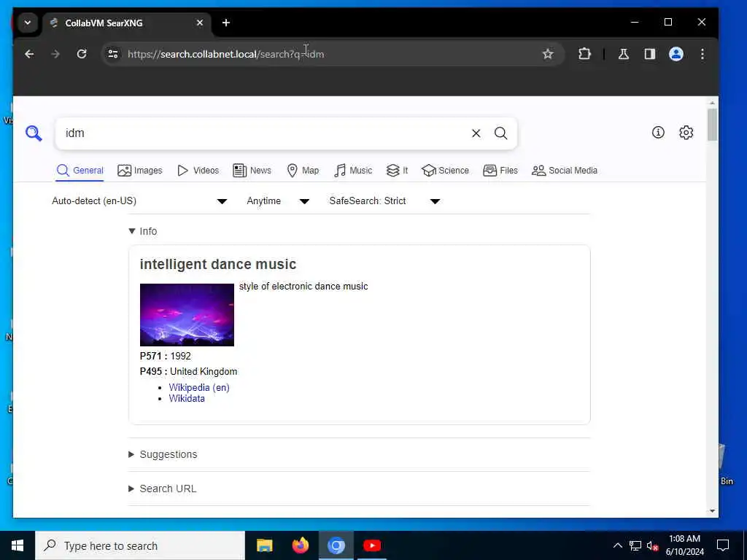Switch to the It category tab

[x=397, y=171]
